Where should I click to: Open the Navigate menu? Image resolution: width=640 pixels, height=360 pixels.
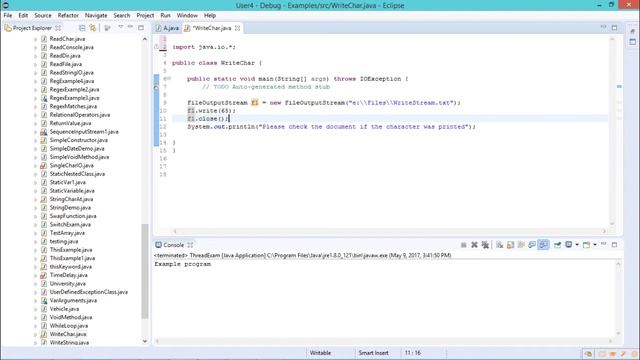[96, 15]
